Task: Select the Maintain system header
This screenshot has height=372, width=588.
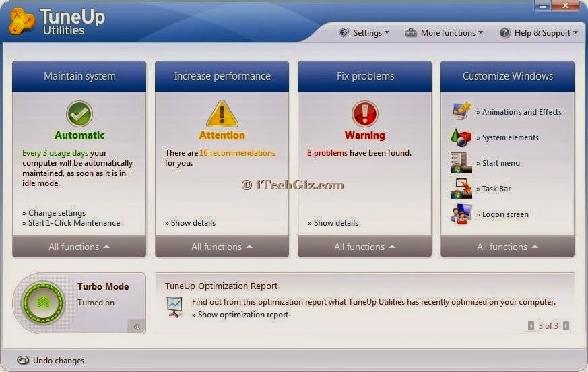Action: click(79, 76)
